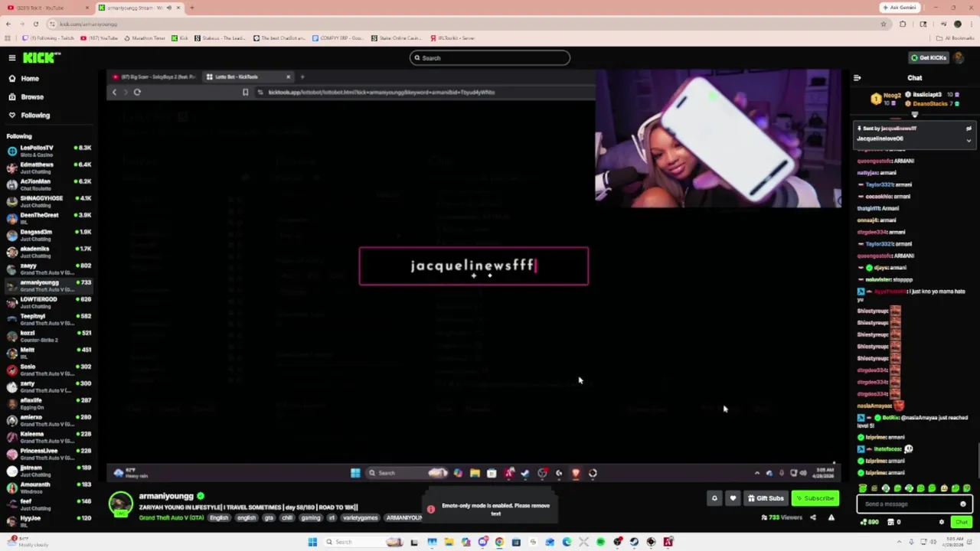Open the emoji picker in chat input

[963, 504]
